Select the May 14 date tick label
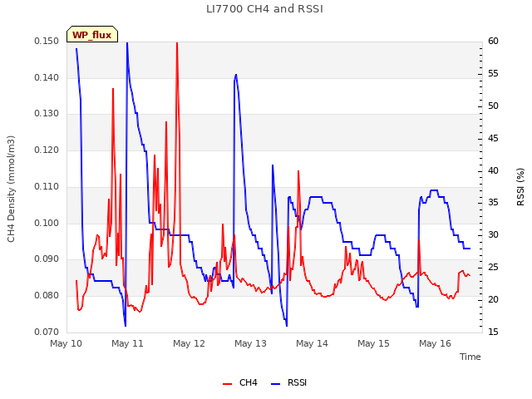 tap(312, 343)
